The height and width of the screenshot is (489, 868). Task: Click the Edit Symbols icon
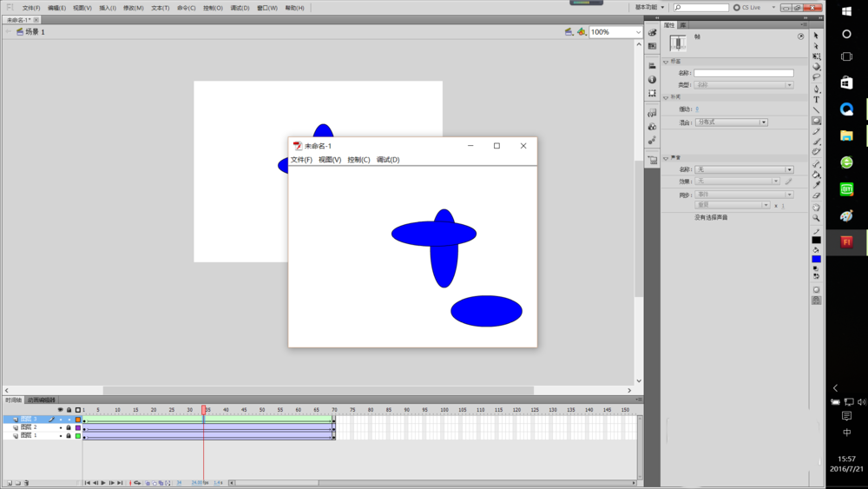coord(581,32)
